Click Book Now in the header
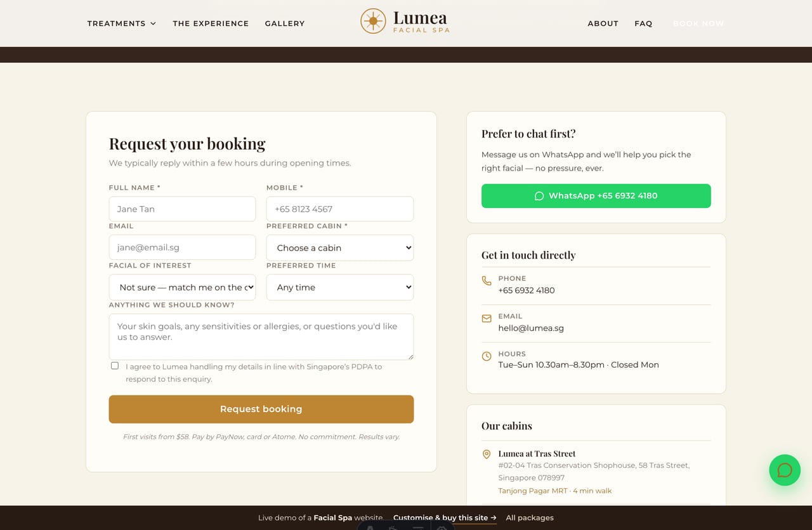Screen dimensions: 812x530 (x=698, y=23)
